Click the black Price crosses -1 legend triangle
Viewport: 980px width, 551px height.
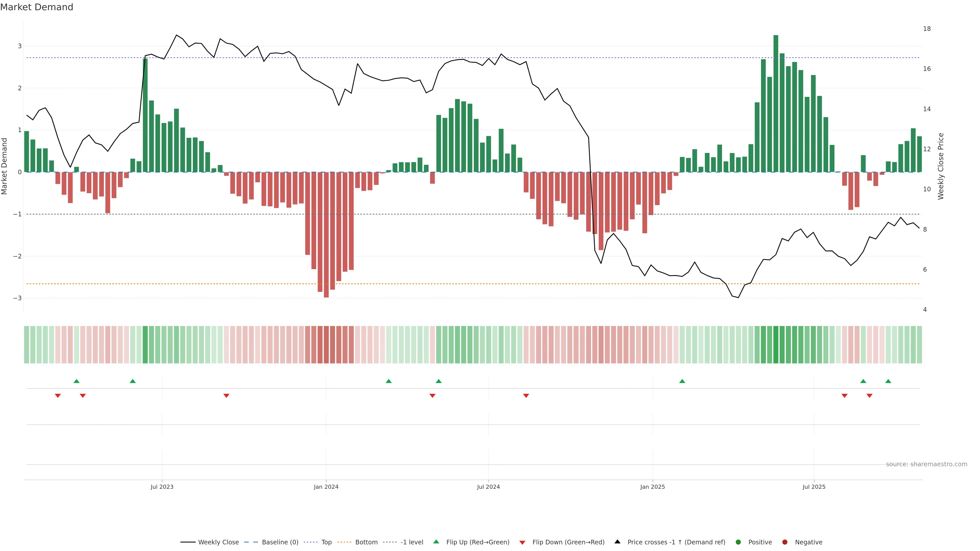click(x=617, y=542)
